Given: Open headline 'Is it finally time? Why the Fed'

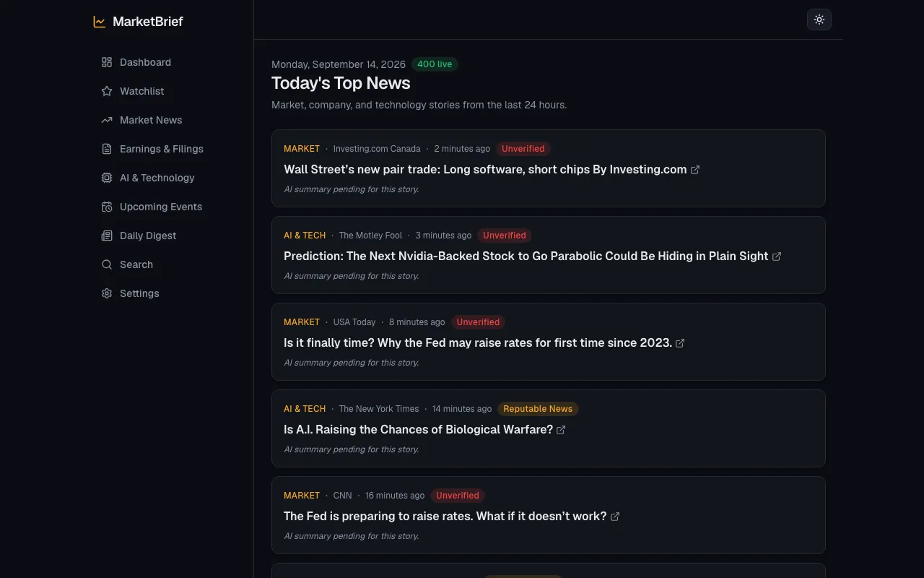Looking at the screenshot, I should [x=478, y=342].
